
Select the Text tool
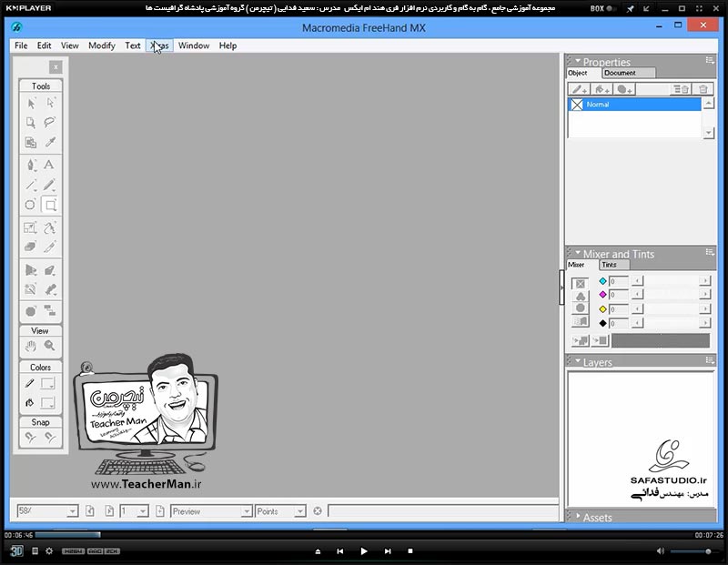(x=49, y=165)
